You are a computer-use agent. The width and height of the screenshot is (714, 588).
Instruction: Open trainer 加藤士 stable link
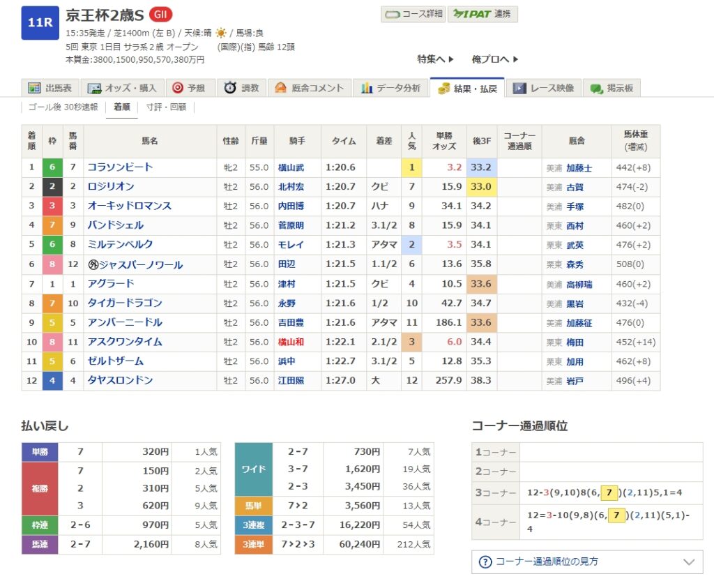tap(579, 168)
